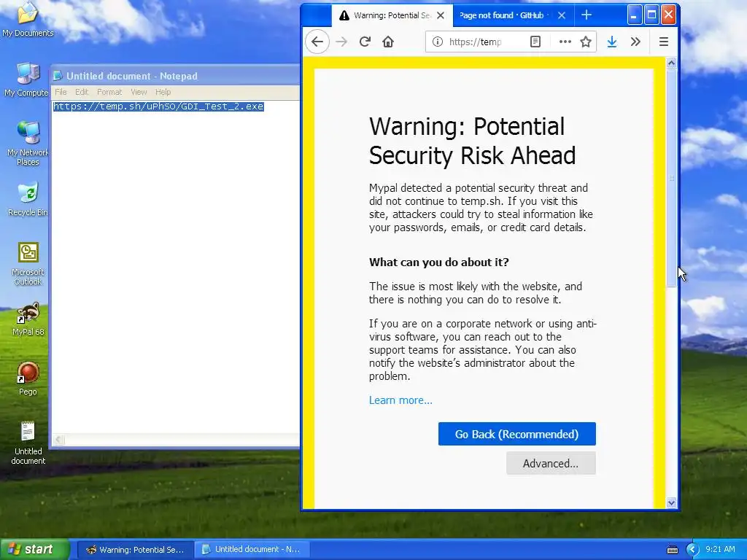
Task: Click the What can you do about it? subheading
Action: 438,262
